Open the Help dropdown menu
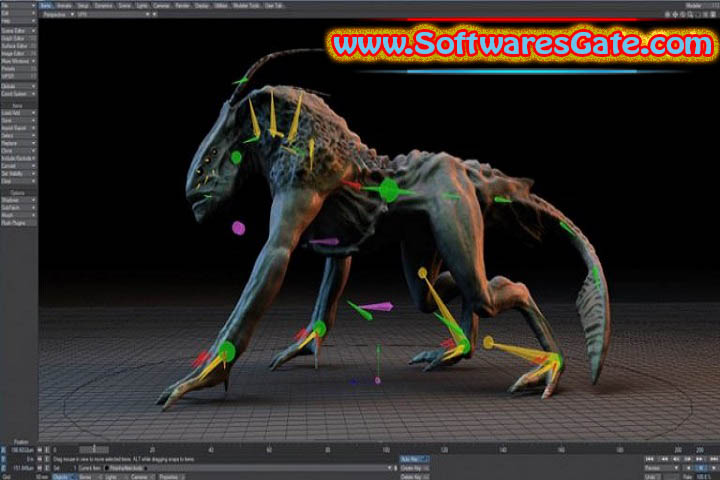The height and width of the screenshot is (480, 720). click(x=18, y=21)
